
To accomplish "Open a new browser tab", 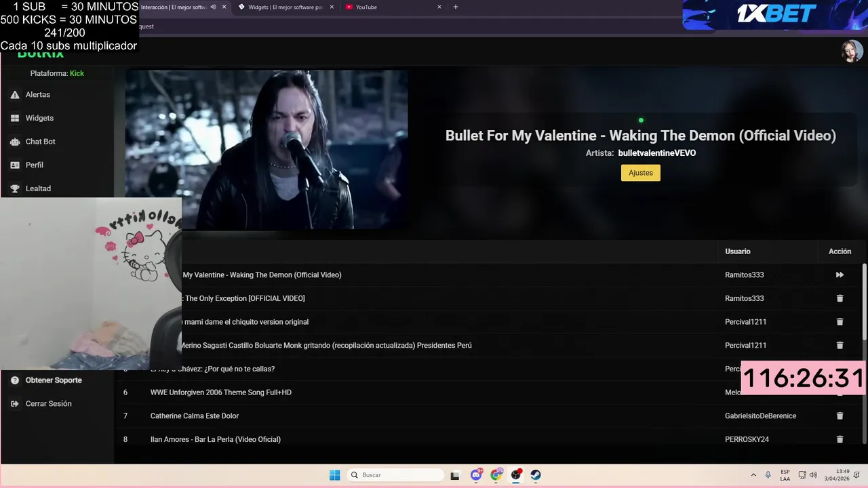I will click(456, 7).
